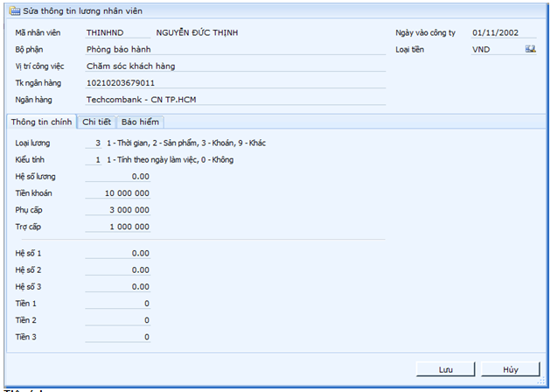The width and height of the screenshot is (551, 392).
Task: Click the Bộ phận field Phòng bảo hành
Action: tap(234, 49)
